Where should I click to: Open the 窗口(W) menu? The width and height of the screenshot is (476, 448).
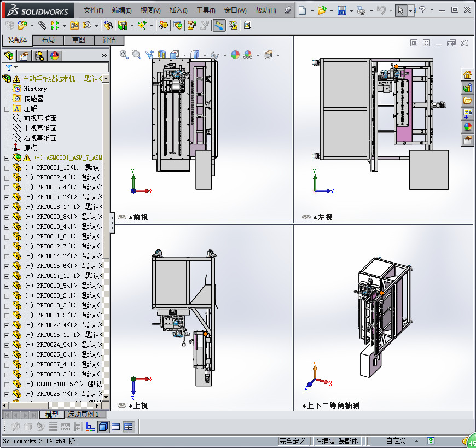(x=235, y=10)
